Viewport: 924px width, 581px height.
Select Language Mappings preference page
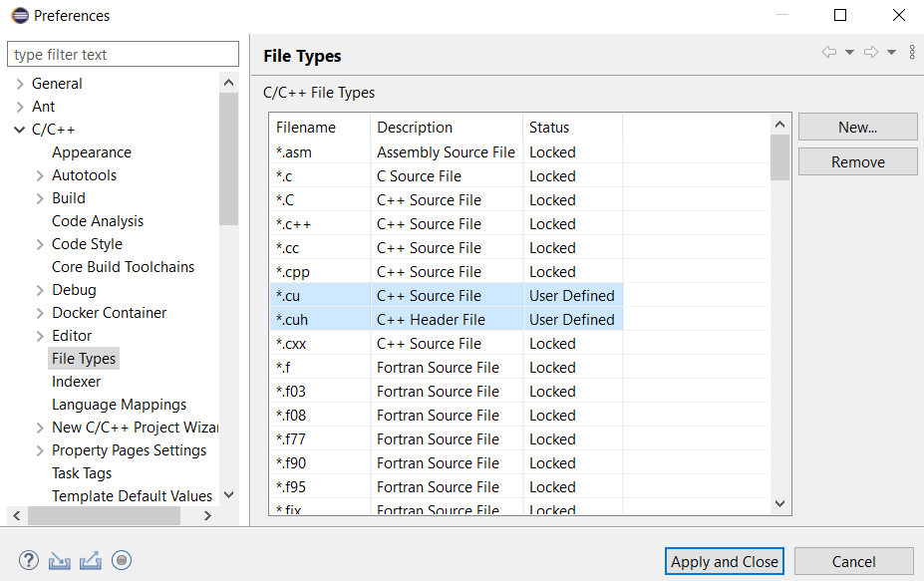(119, 405)
